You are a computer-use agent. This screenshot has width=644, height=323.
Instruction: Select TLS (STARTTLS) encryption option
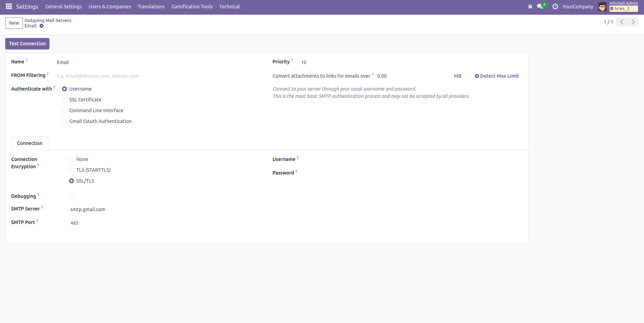click(x=71, y=170)
